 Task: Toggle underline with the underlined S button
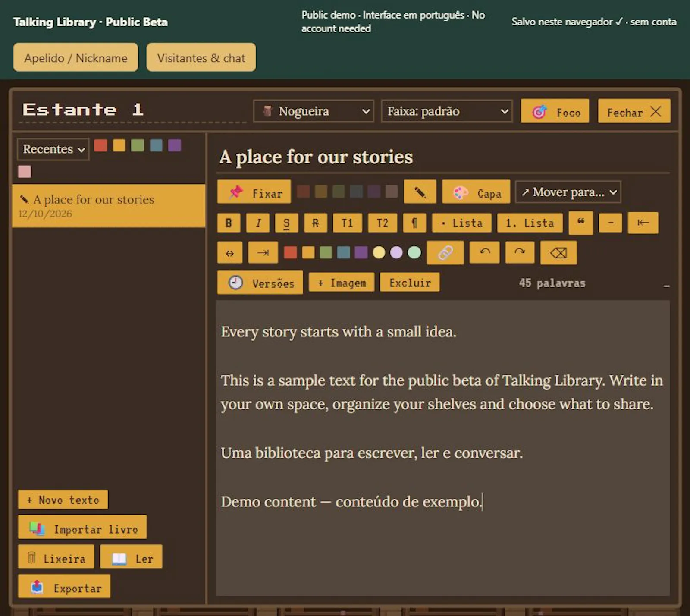(286, 223)
